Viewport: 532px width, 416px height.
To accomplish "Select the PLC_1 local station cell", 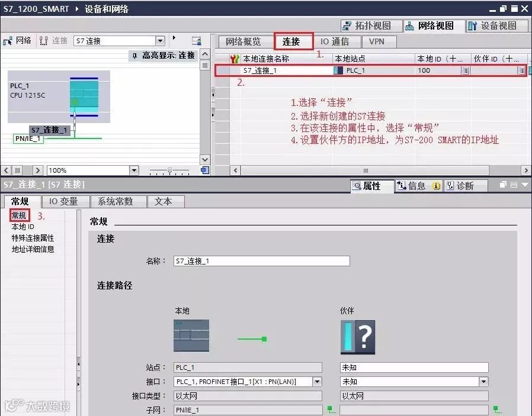I will pyautogui.click(x=374, y=70).
